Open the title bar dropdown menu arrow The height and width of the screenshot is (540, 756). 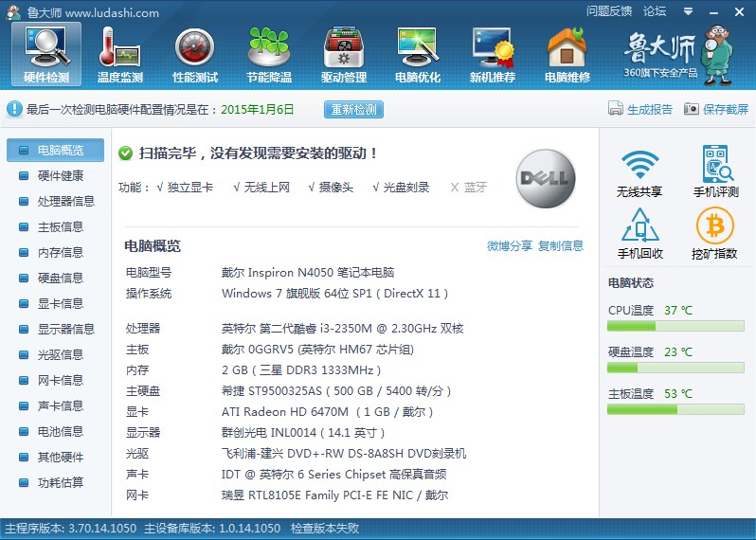[x=689, y=11]
